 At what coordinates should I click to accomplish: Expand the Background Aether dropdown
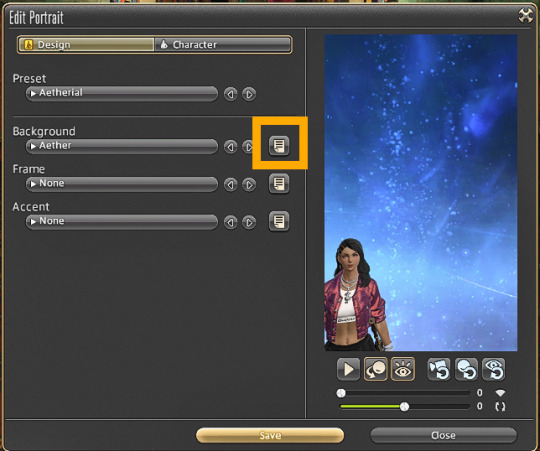(x=122, y=146)
